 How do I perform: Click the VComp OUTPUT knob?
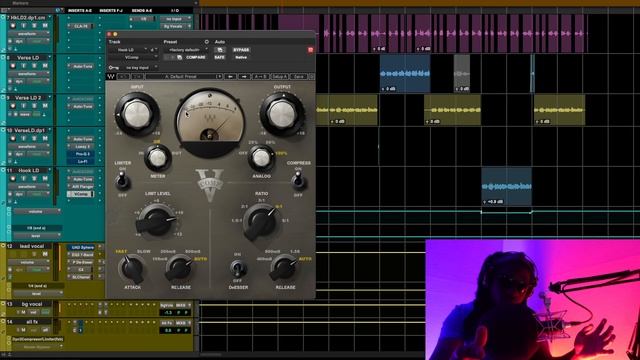(282, 114)
